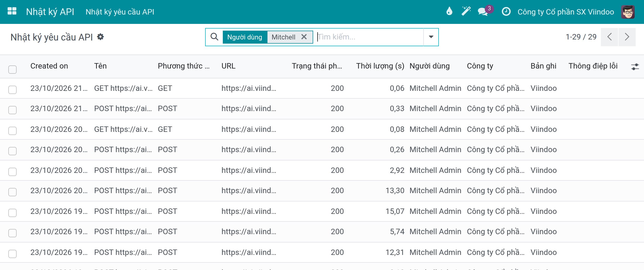Sort by the Bản ghi column header

click(x=543, y=66)
